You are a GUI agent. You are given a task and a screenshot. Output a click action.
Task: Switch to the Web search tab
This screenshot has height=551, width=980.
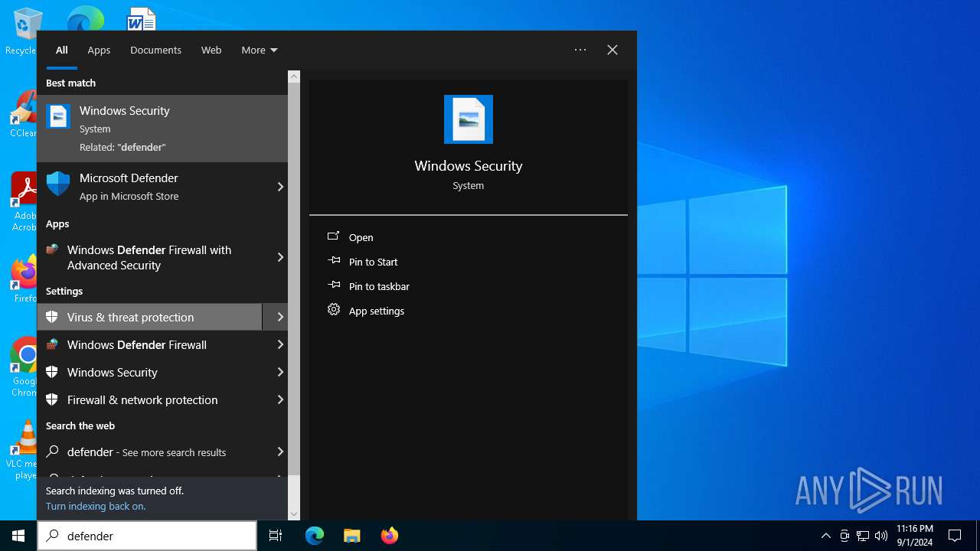pos(211,50)
